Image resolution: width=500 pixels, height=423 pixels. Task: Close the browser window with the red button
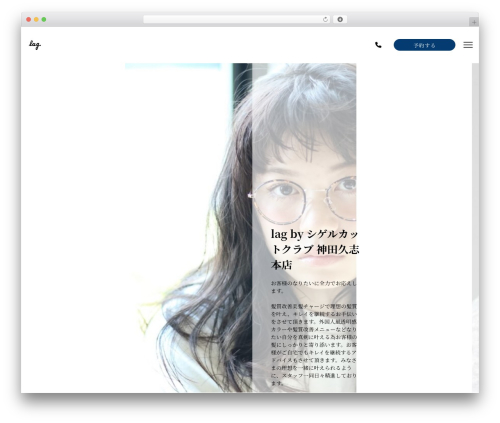click(29, 20)
